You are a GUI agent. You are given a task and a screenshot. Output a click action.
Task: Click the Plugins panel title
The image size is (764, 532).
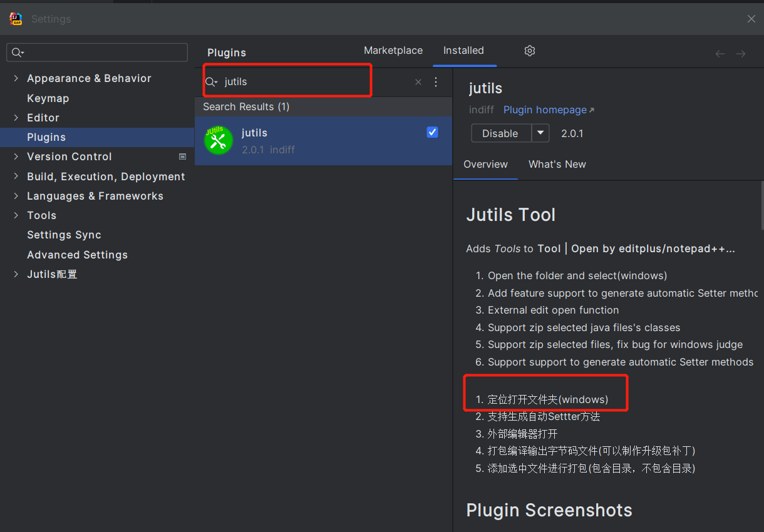tap(227, 53)
